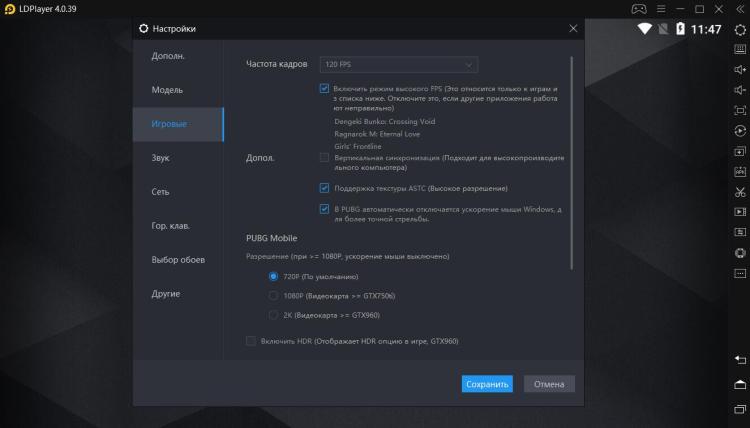Viewport: 750px width, 428px height.
Task: Click the settings panel vertical scrollbar
Action: 572,163
